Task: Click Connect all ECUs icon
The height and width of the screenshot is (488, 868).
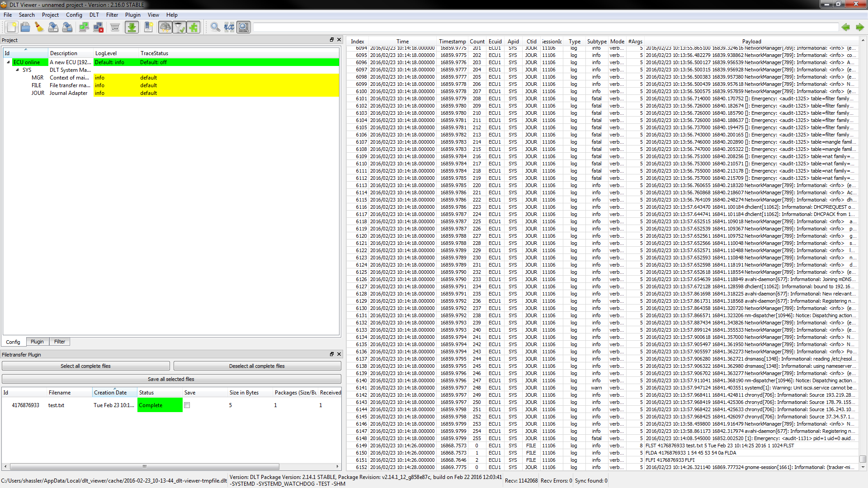Action: pos(84,28)
